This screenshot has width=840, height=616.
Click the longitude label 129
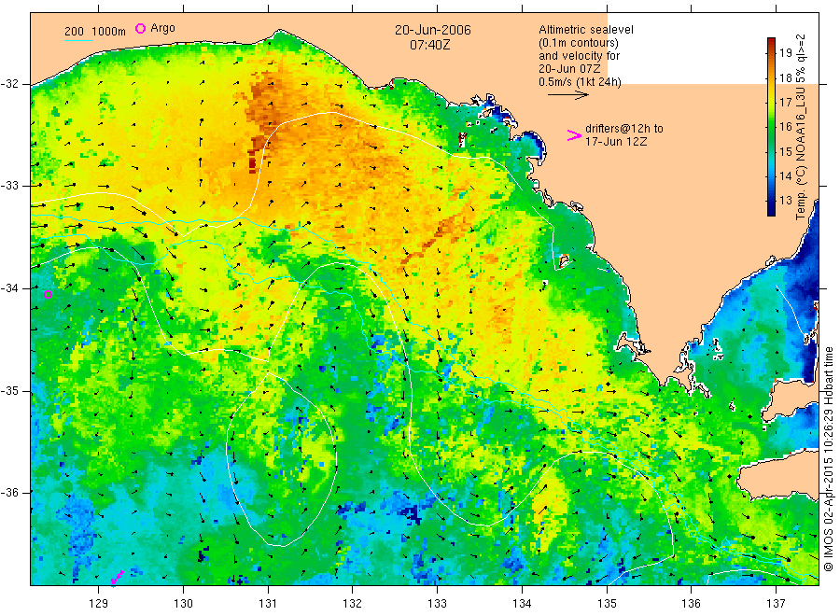pos(99,604)
